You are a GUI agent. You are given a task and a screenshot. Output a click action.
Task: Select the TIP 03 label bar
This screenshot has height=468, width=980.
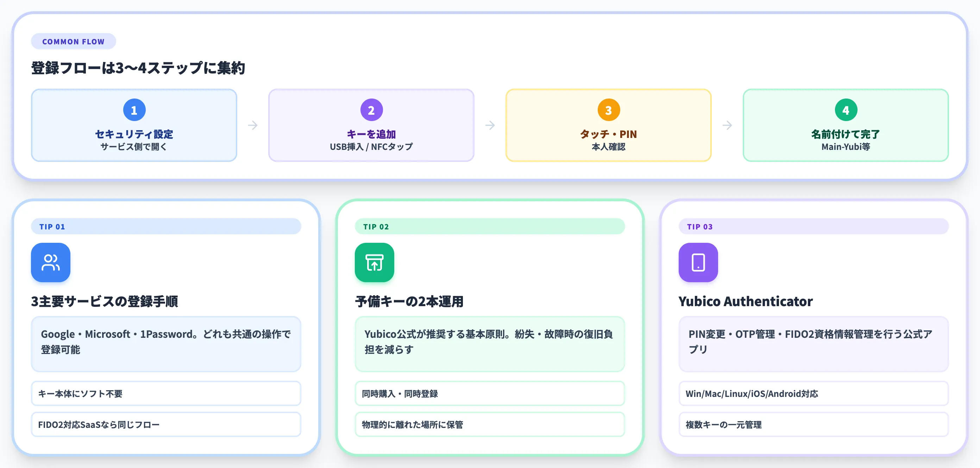point(813,226)
